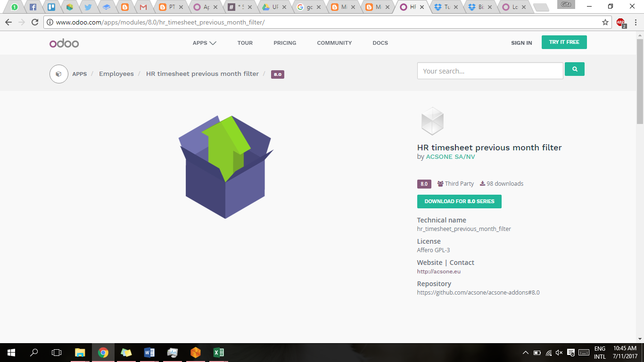Open the COMMUNITY menu item

coord(334,43)
